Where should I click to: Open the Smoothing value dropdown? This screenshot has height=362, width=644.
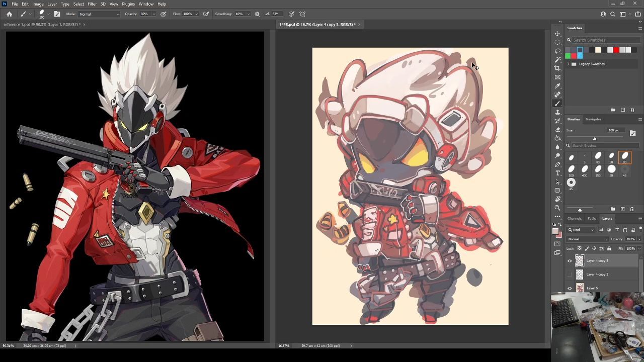tap(249, 14)
